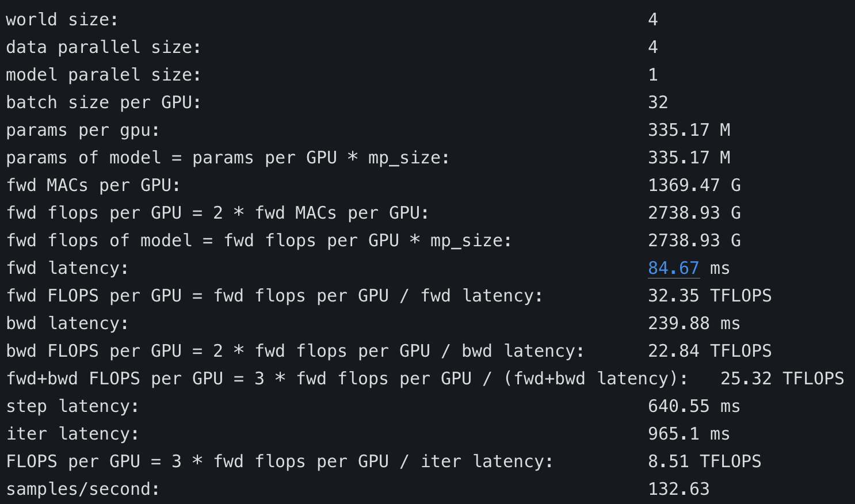Click the 'fwd latency:' label
The width and height of the screenshot is (855, 504).
[67, 268]
